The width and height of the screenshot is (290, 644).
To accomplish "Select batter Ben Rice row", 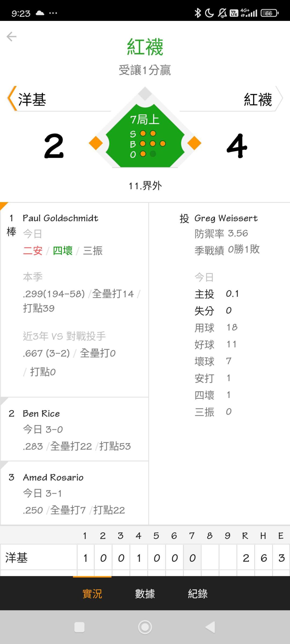I will coord(74,429).
